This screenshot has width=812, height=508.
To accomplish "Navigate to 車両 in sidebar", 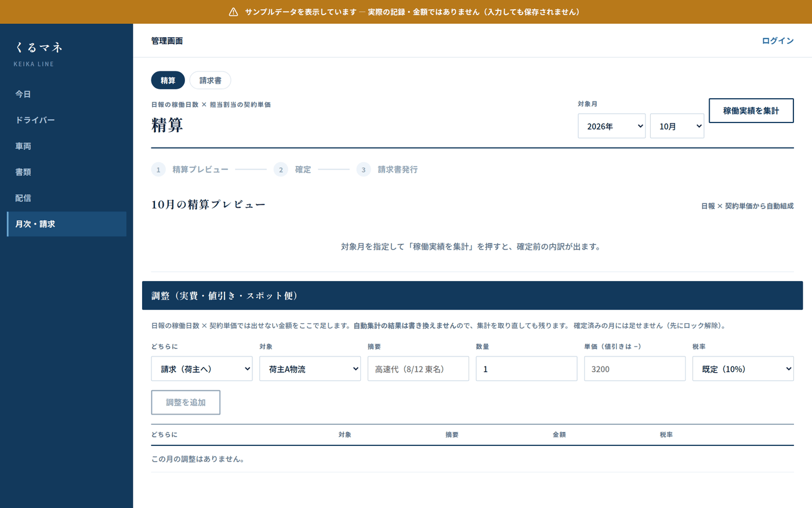I will tap(67, 146).
